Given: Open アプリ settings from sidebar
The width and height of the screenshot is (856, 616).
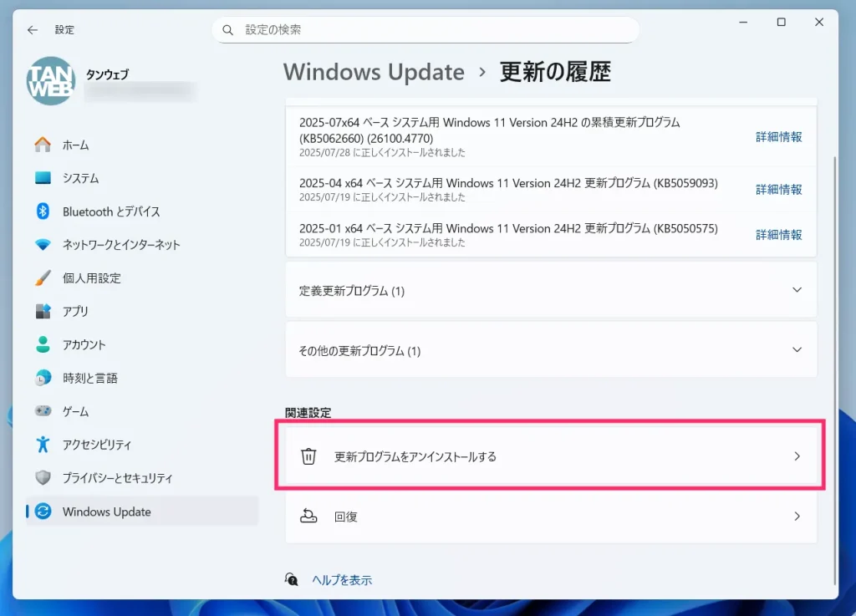Looking at the screenshot, I should (142, 311).
